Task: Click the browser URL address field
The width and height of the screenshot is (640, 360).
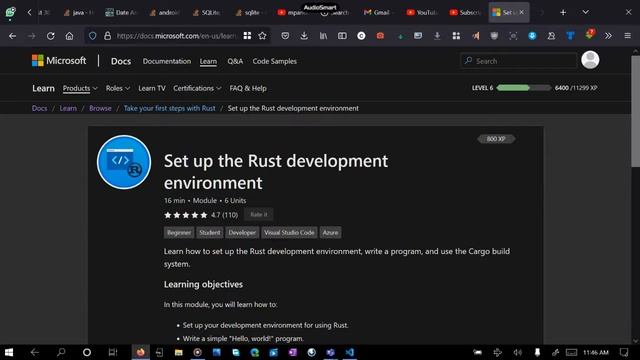Action: pyautogui.click(x=176, y=36)
